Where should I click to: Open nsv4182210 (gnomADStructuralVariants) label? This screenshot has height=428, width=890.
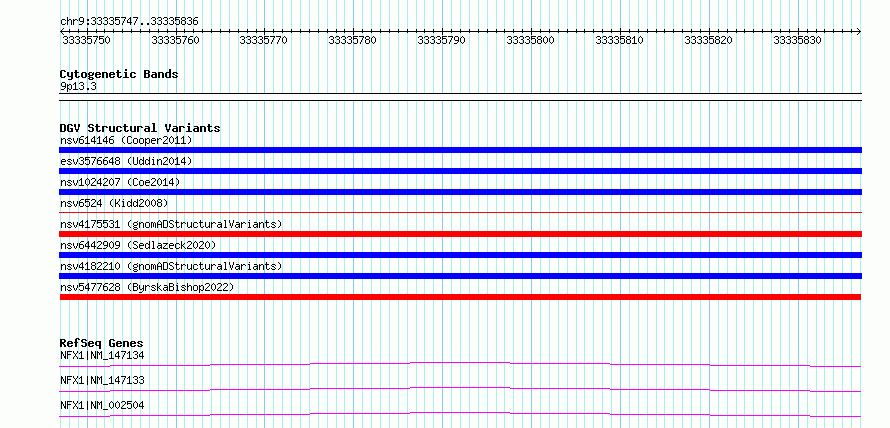(x=171, y=266)
